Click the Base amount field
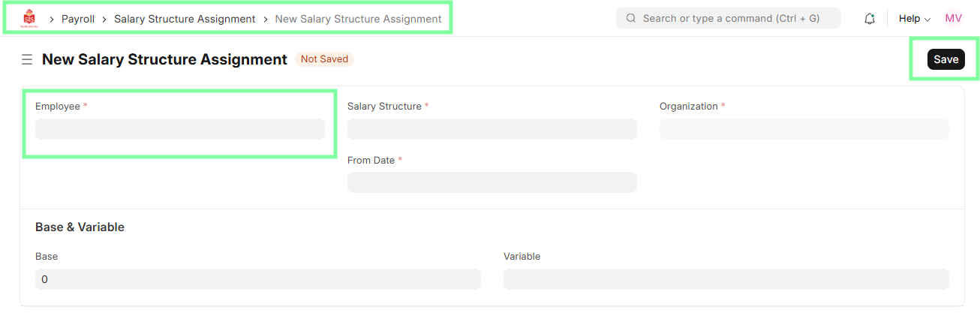Viewport: 980px width, 319px height. (x=257, y=279)
